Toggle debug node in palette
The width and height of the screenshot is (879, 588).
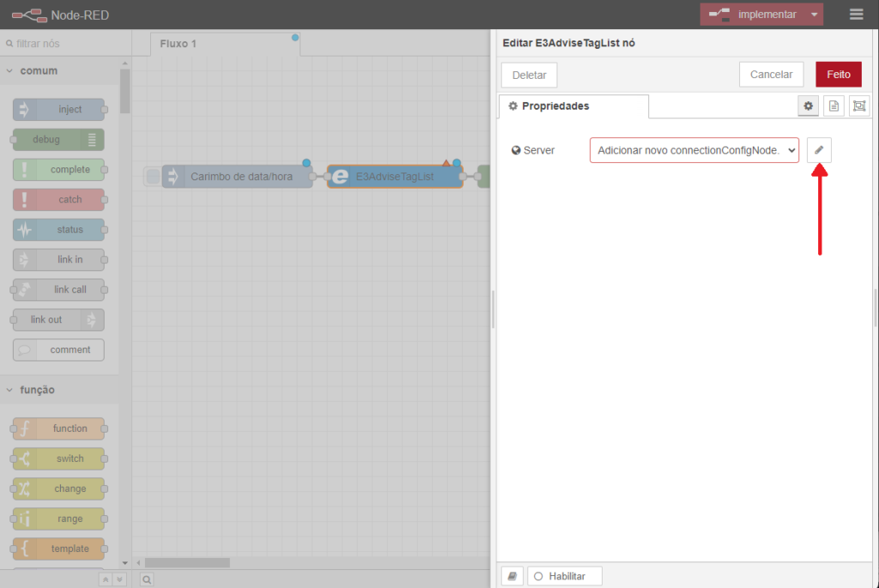tap(58, 139)
